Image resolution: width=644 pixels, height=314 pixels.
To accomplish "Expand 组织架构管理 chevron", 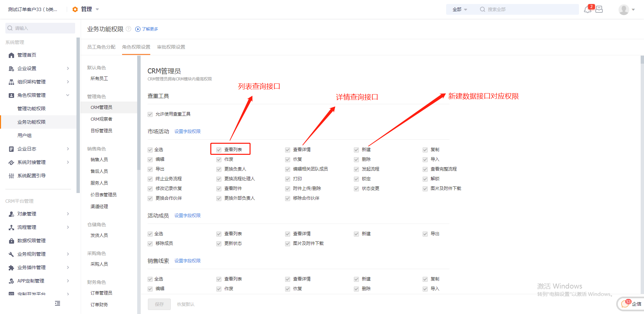I will [x=68, y=82].
